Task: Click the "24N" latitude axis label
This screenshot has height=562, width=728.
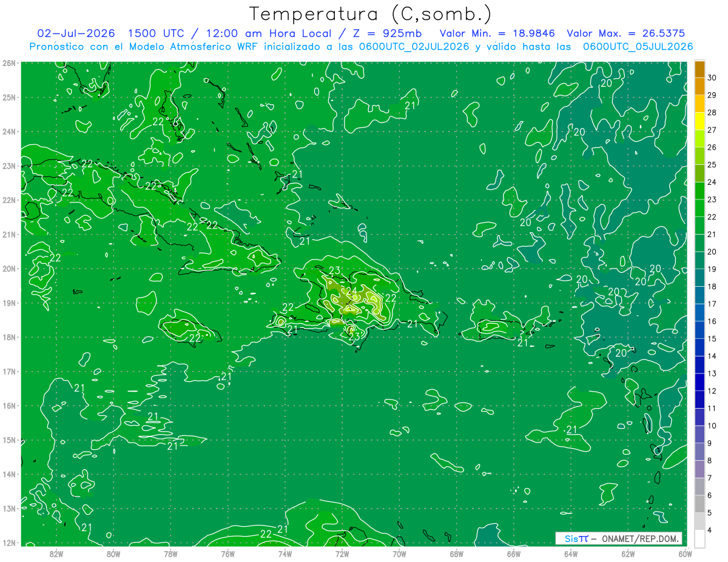Action: point(8,132)
